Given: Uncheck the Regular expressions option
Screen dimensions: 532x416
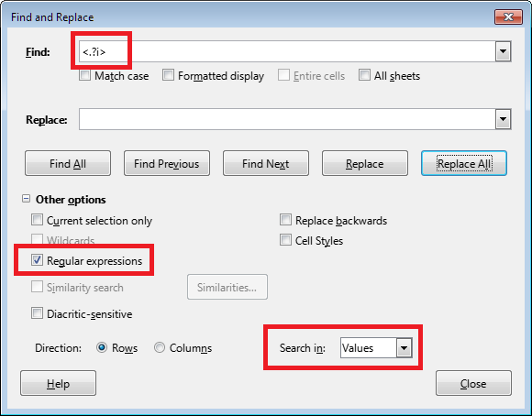Looking at the screenshot, I should click(x=37, y=260).
